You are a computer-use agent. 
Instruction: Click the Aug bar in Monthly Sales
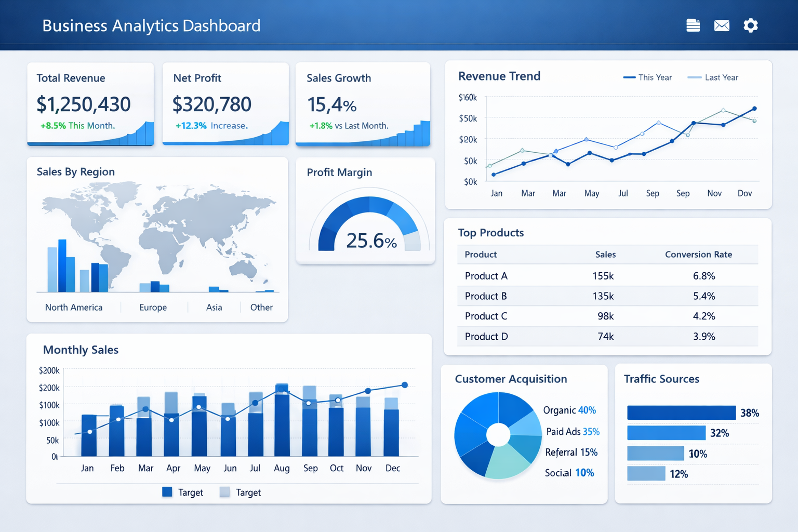pyautogui.click(x=282, y=426)
